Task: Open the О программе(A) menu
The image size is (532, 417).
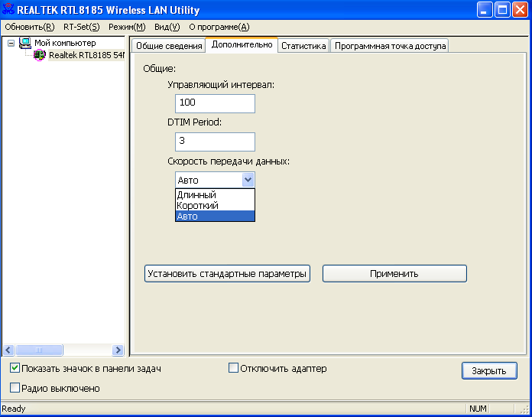Action: tap(219, 27)
